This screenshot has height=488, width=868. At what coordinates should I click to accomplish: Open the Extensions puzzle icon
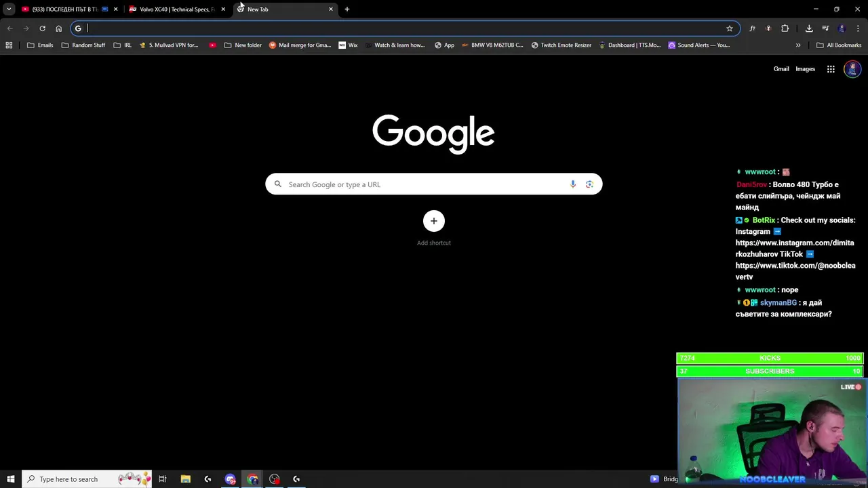coord(785,28)
